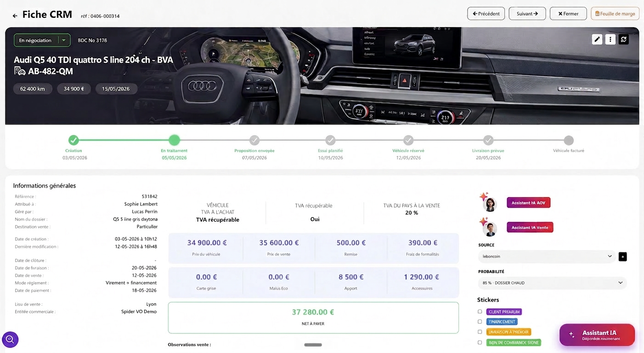The height and width of the screenshot is (353, 644).
Task: Click the Spider VO Demo entity value
Action: coord(139,312)
